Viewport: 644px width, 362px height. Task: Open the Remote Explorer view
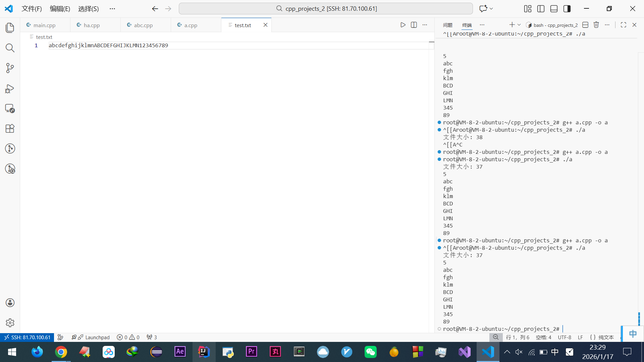pyautogui.click(x=10, y=108)
